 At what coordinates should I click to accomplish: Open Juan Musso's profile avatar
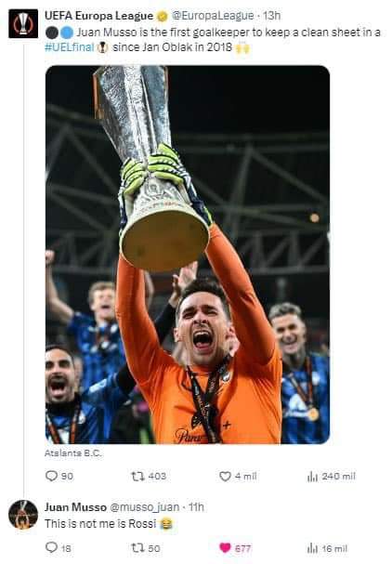click(x=23, y=515)
